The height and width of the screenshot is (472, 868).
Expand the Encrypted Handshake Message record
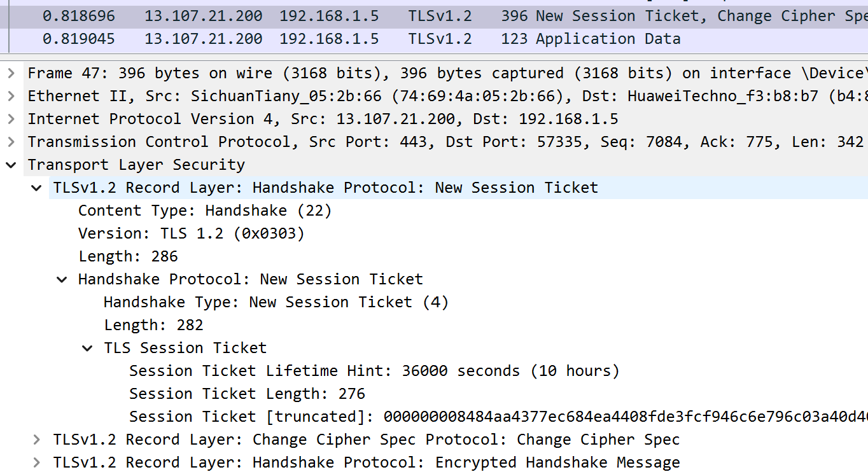point(37,462)
